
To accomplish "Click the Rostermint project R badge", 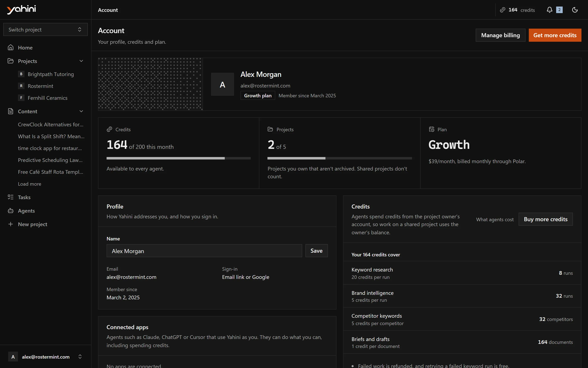I will click(21, 86).
